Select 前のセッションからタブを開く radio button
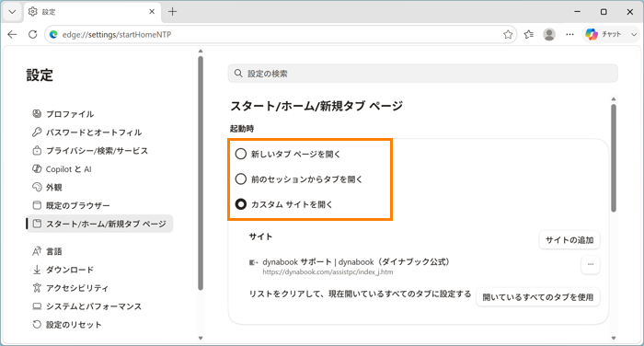 tap(241, 179)
